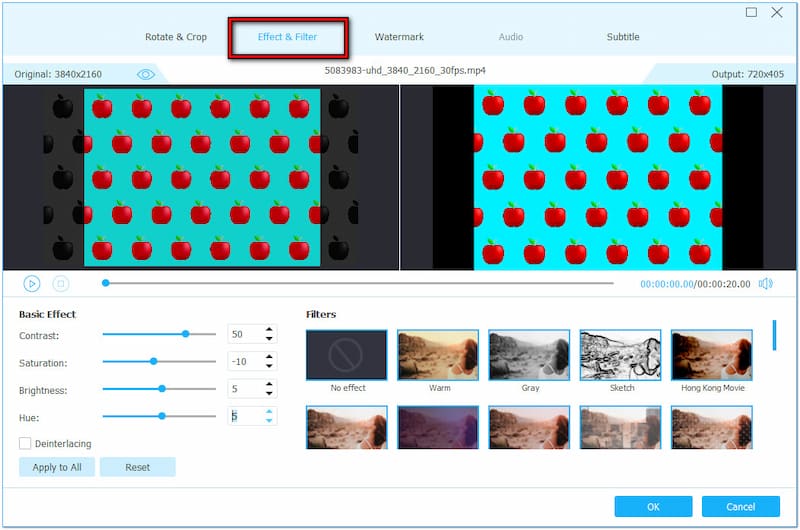The height and width of the screenshot is (530, 800).
Task: Open the Subtitle tab
Action: click(623, 37)
